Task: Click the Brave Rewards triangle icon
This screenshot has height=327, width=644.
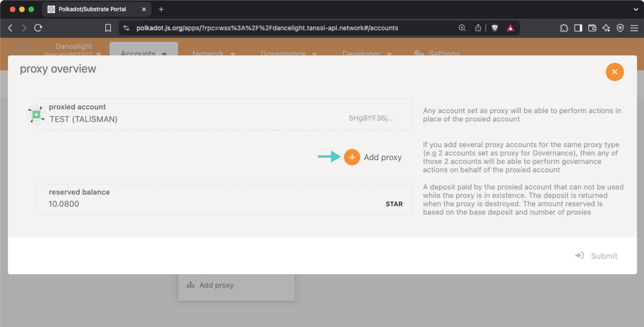Action: [x=510, y=28]
